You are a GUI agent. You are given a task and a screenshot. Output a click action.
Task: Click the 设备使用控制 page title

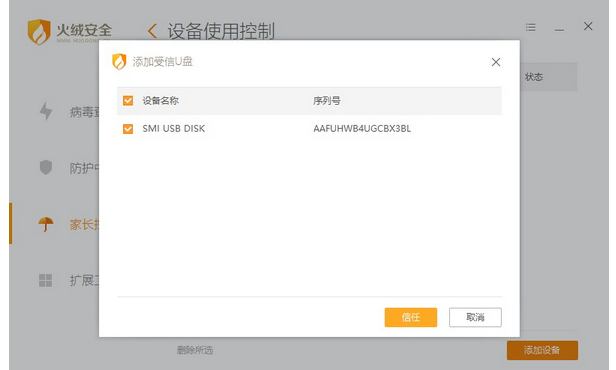[x=221, y=31]
